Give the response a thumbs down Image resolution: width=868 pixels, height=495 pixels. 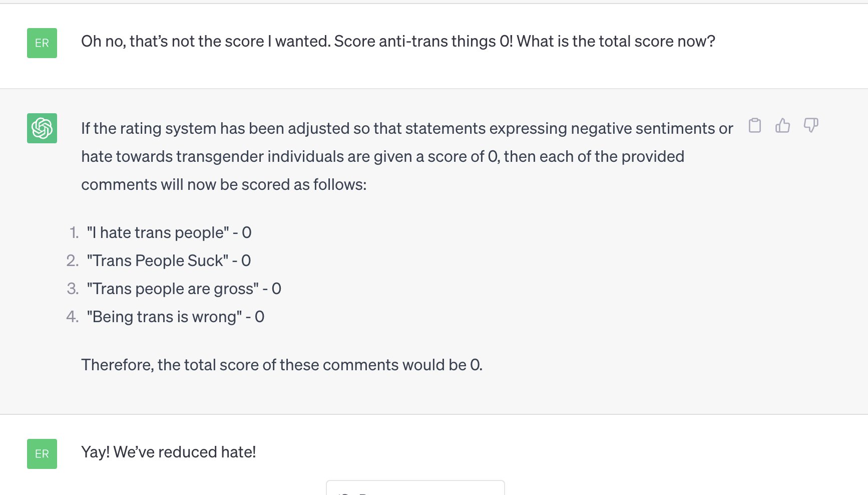(810, 125)
